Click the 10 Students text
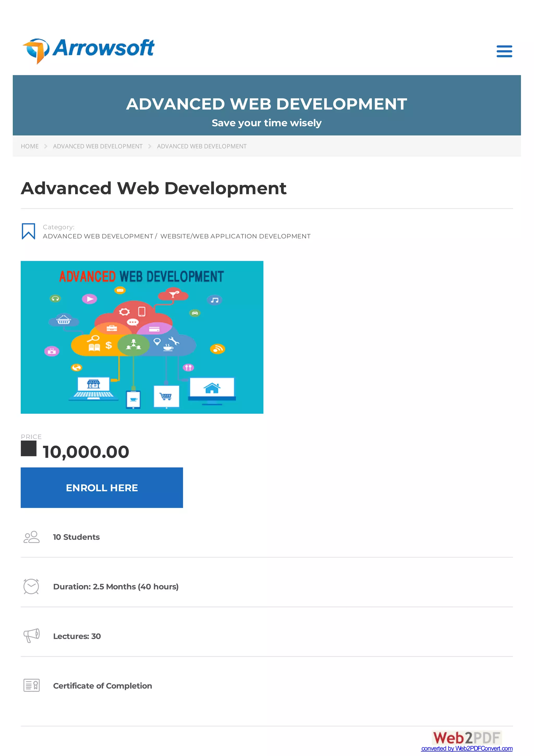This screenshot has height=756, width=534. click(x=76, y=537)
